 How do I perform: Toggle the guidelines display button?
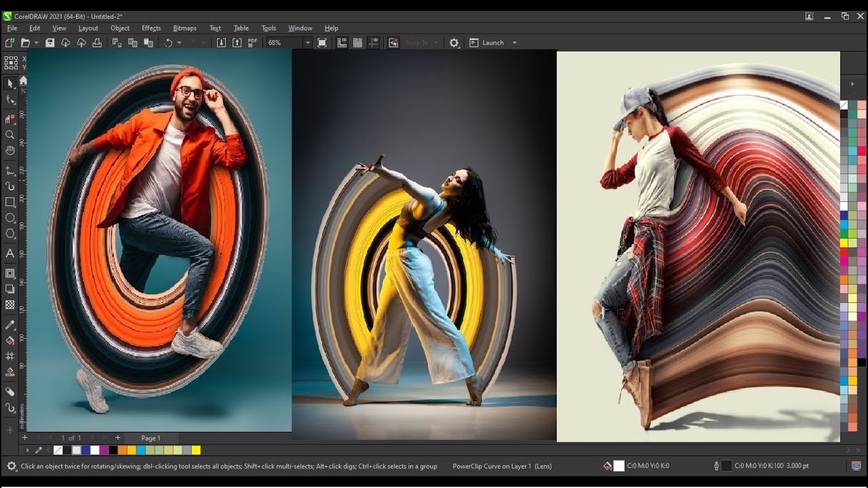pyautogui.click(x=373, y=43)
